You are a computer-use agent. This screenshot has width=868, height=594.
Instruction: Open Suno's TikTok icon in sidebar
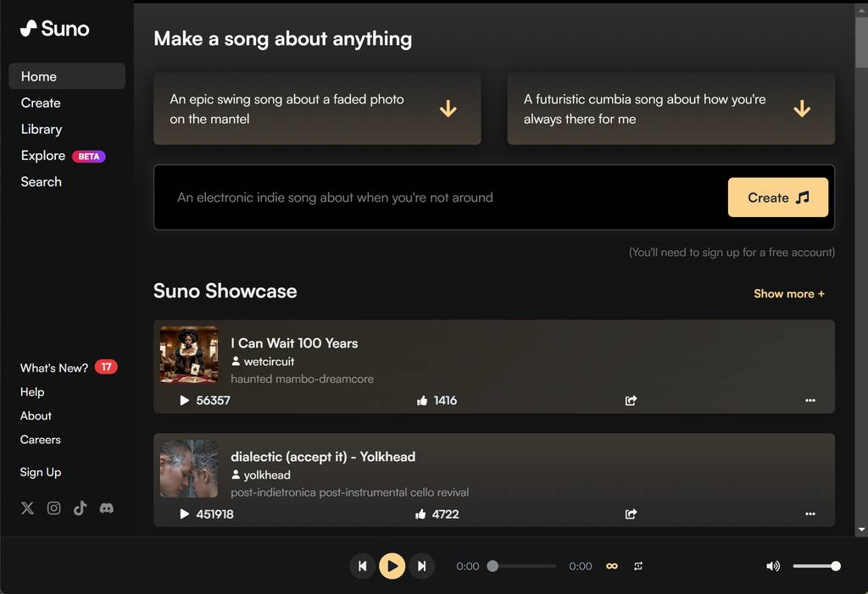(80, 508)
